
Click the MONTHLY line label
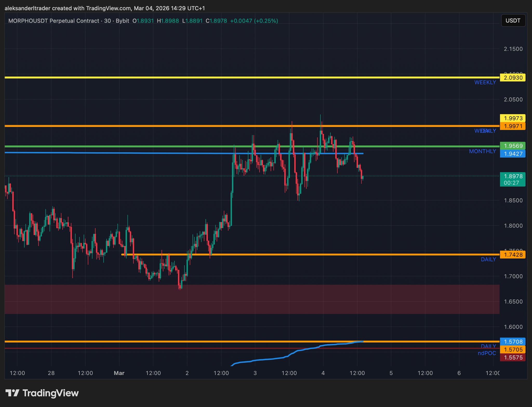coord(482,151)
